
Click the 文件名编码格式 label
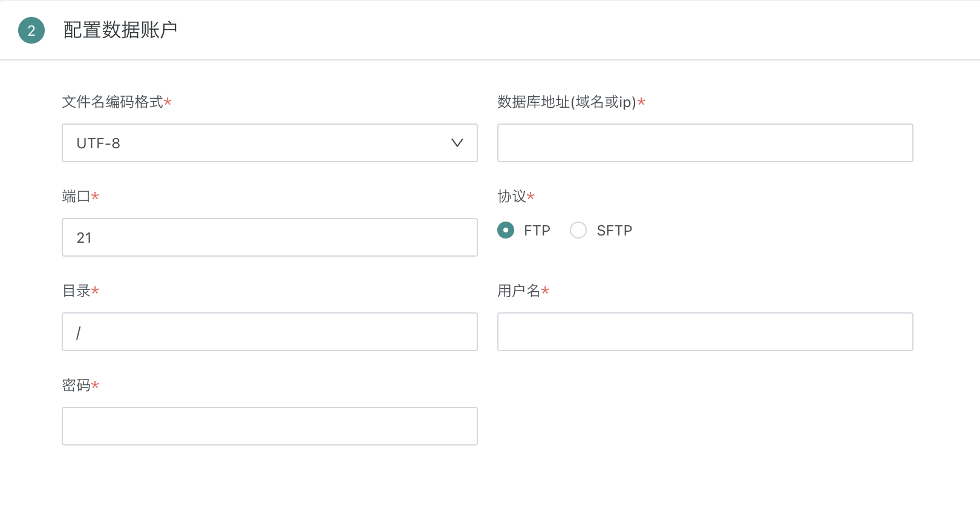pyautogui.click(x=113, y=102)
